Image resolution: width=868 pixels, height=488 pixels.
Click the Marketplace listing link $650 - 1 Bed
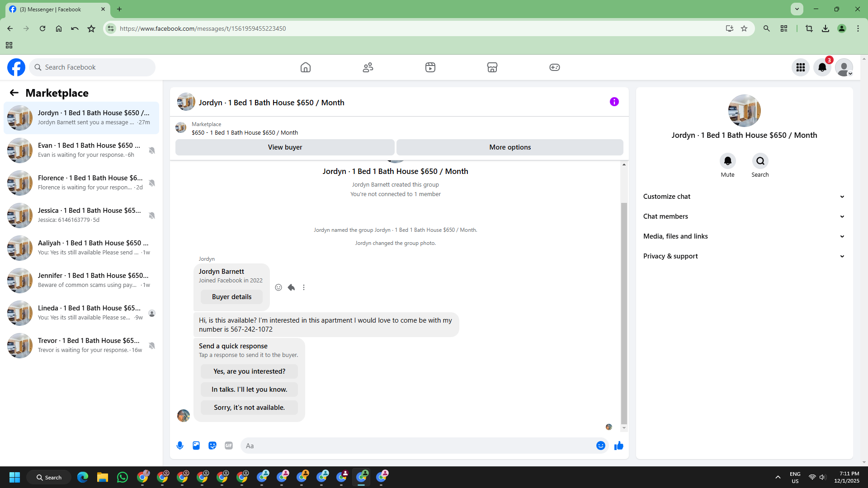tap(245, 133)
